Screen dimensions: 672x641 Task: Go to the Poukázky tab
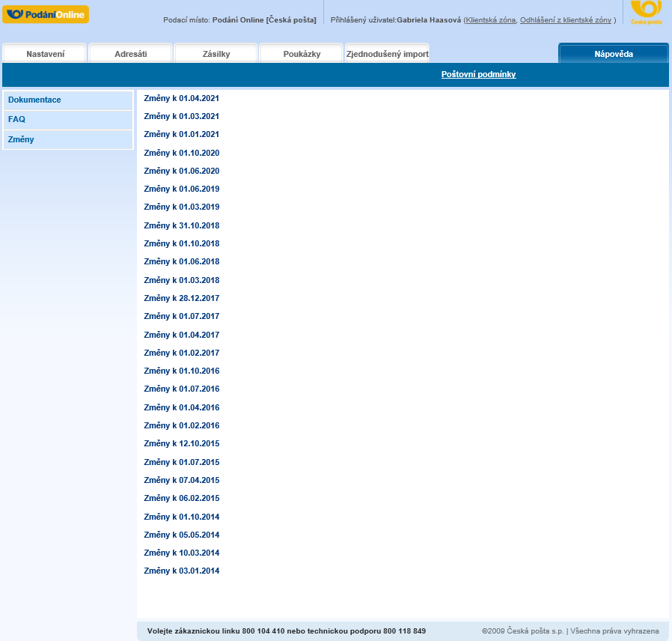click(302, 54)
